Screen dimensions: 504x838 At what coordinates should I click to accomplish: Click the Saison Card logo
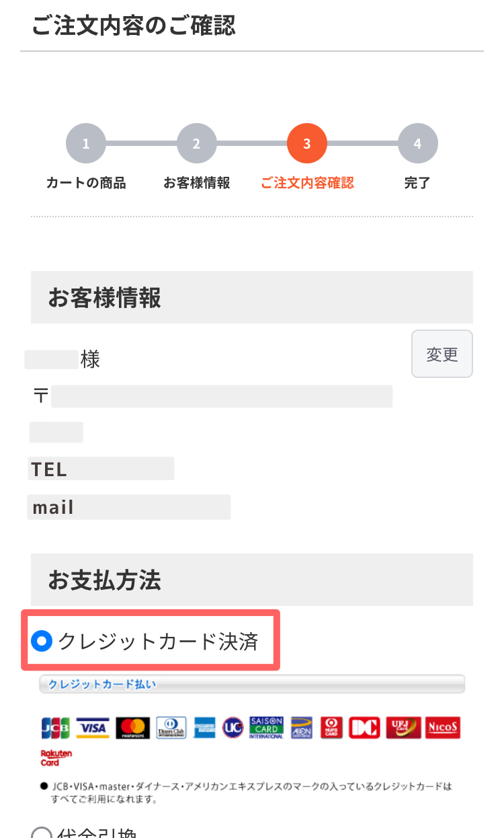[267, 727]
